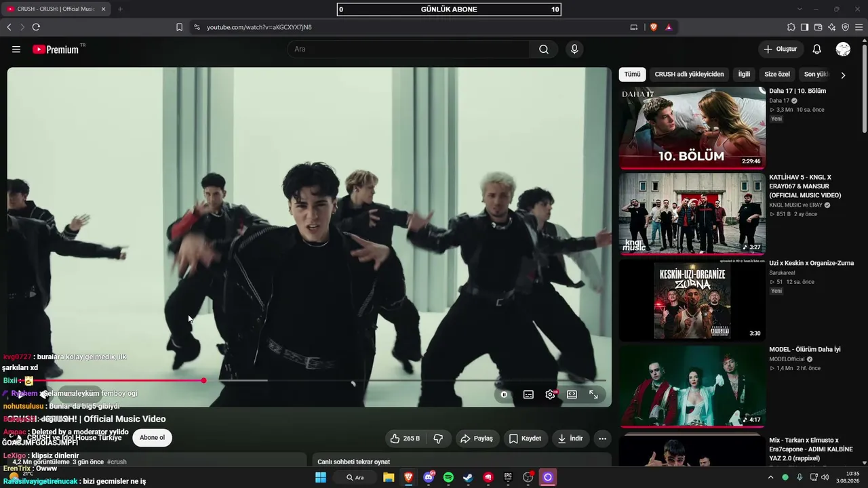Save the video with Kaydet
The width and height of the screenshot is (868, 488).
[525, 439]
